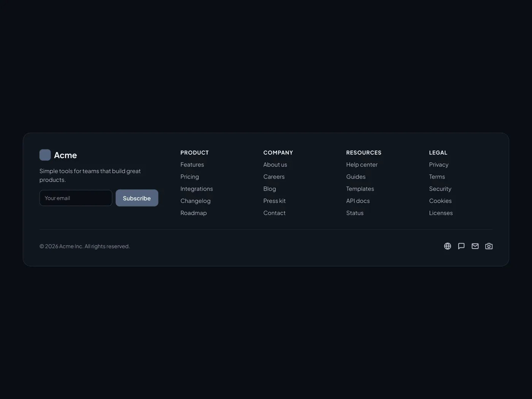Open the Privacy policy link
Image resolution: width=532 pixels, height=399 pixels.
coord(439,165)
